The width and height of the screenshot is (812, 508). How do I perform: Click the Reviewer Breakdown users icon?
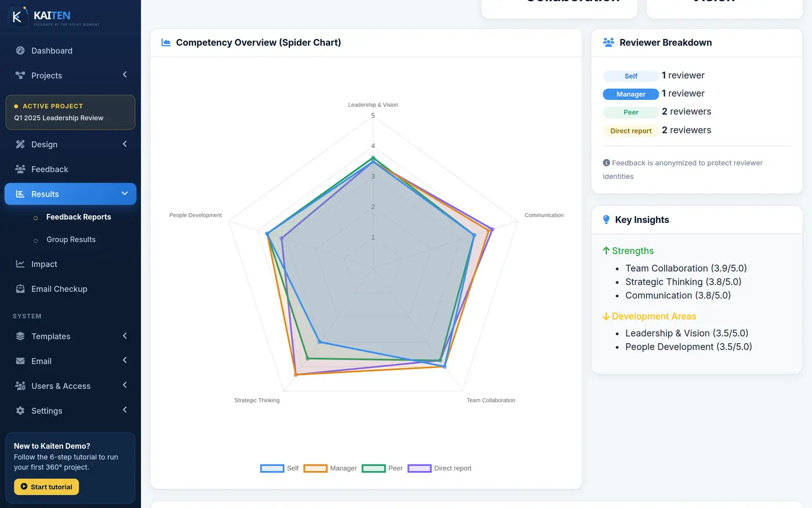[608, 42]
